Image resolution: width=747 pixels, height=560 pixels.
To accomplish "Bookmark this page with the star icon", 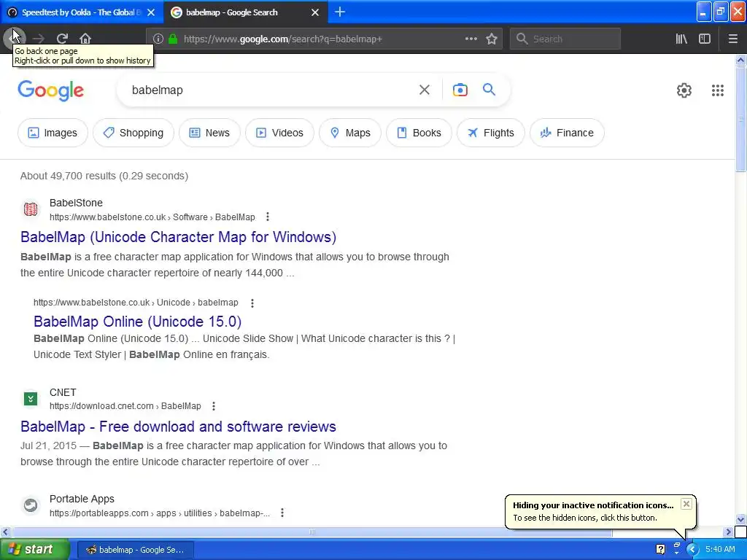I will tap(492, 39).
